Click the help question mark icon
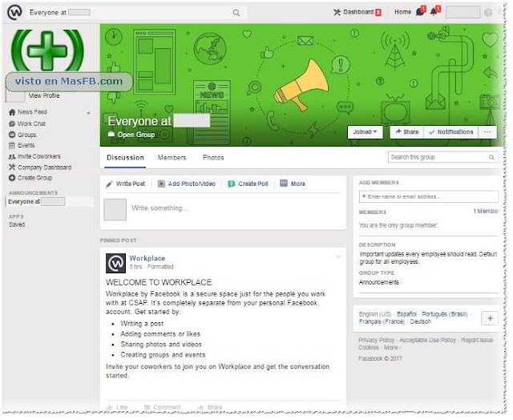The image size is (513, 420). (488, 13)
